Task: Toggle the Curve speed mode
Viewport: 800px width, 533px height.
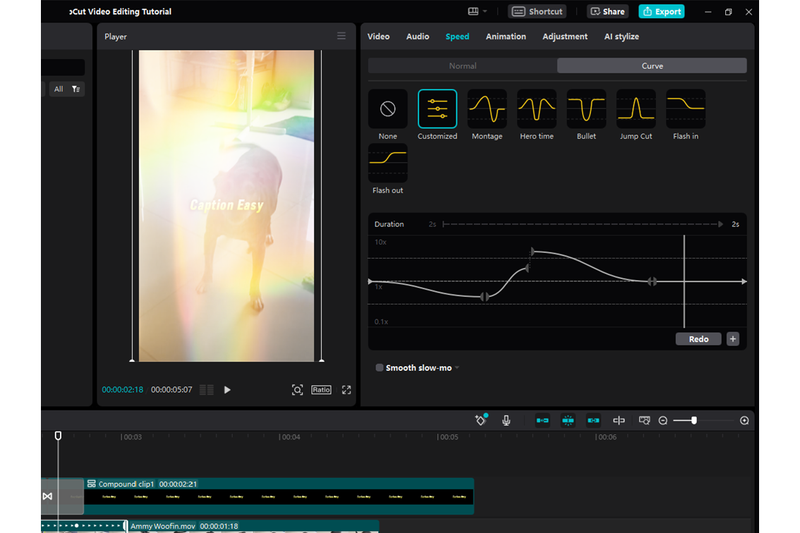Action: point(651,66)
